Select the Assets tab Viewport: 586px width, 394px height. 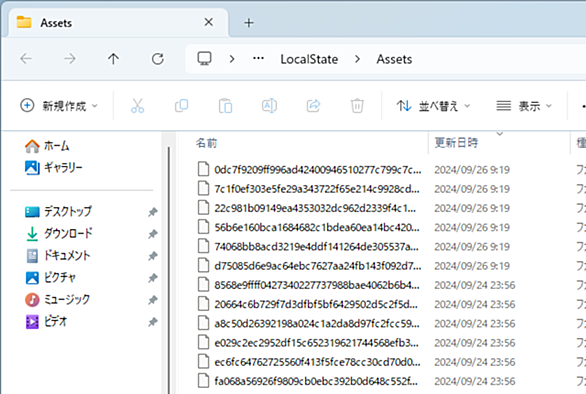tap(118, 23)
